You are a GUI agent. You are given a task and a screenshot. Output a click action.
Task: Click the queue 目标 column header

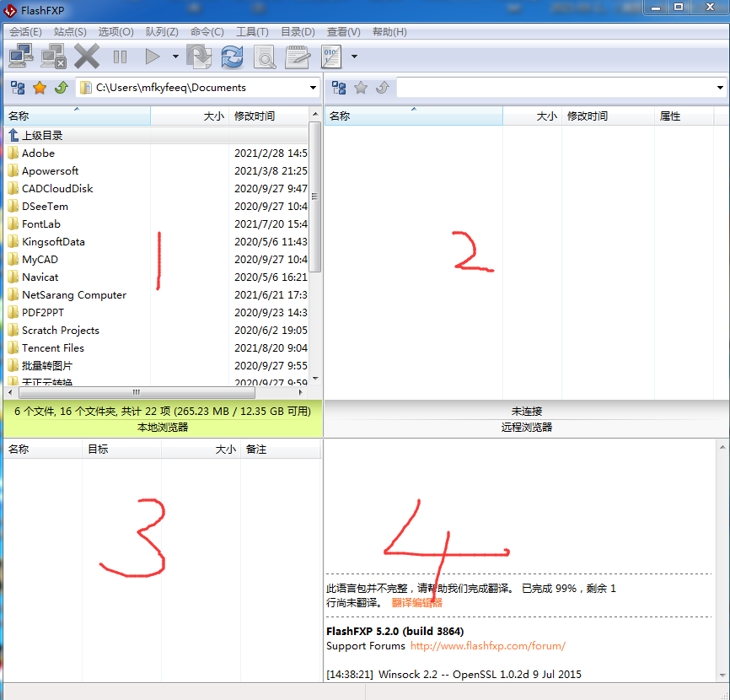coord(121,450)
